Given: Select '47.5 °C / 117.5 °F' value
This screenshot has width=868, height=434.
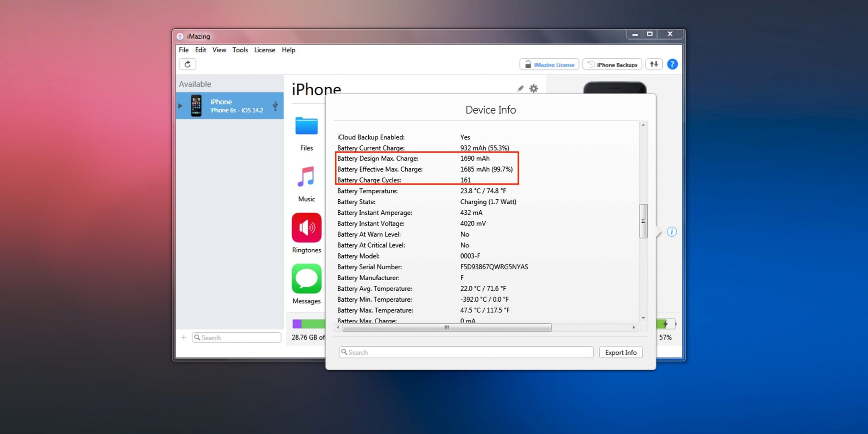Looking at the screenshot, I should point(485,310).
